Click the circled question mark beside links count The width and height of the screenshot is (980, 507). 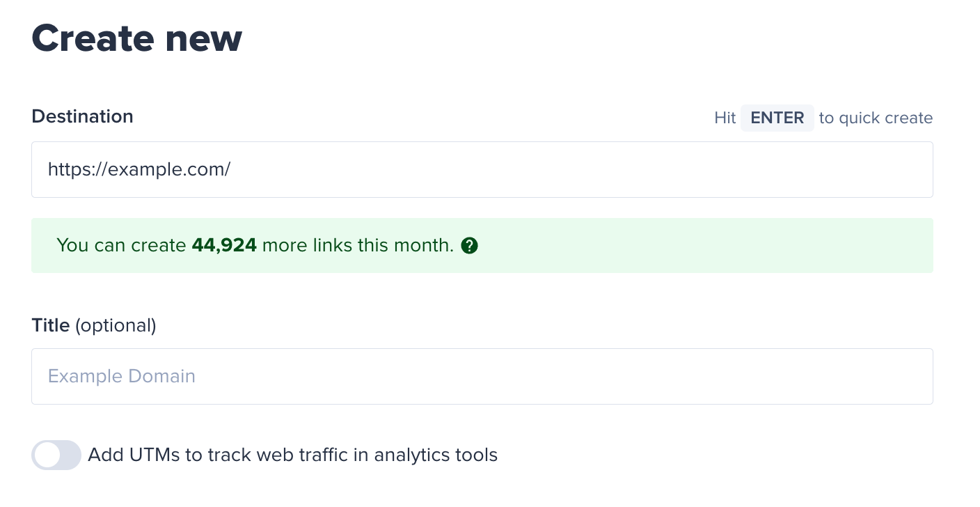click(470, 245)
